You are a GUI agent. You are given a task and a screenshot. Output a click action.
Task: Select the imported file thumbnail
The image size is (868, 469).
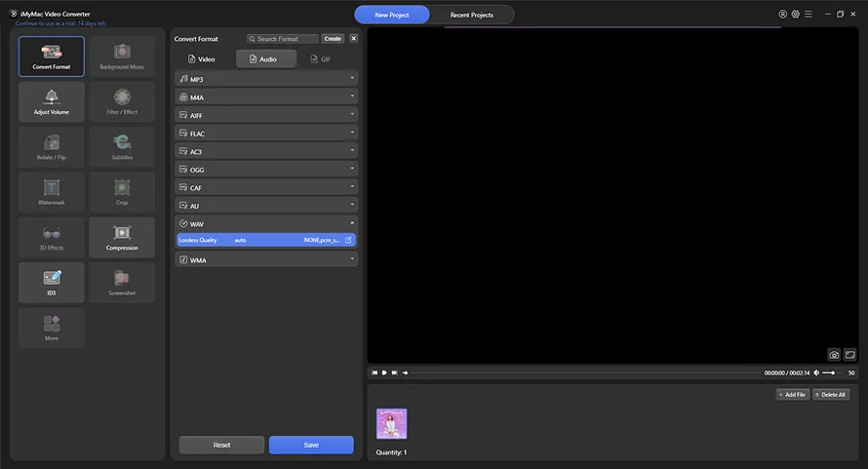point(391,423)
